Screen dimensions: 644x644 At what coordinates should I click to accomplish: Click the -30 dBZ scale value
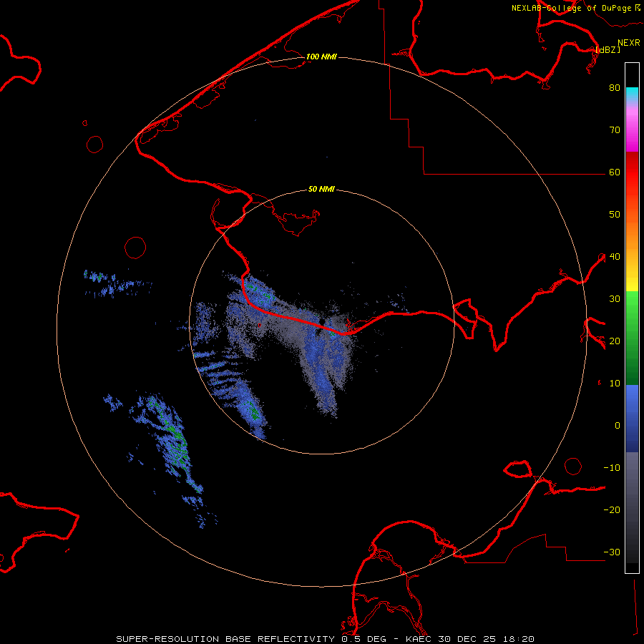(x=612, y=552)
